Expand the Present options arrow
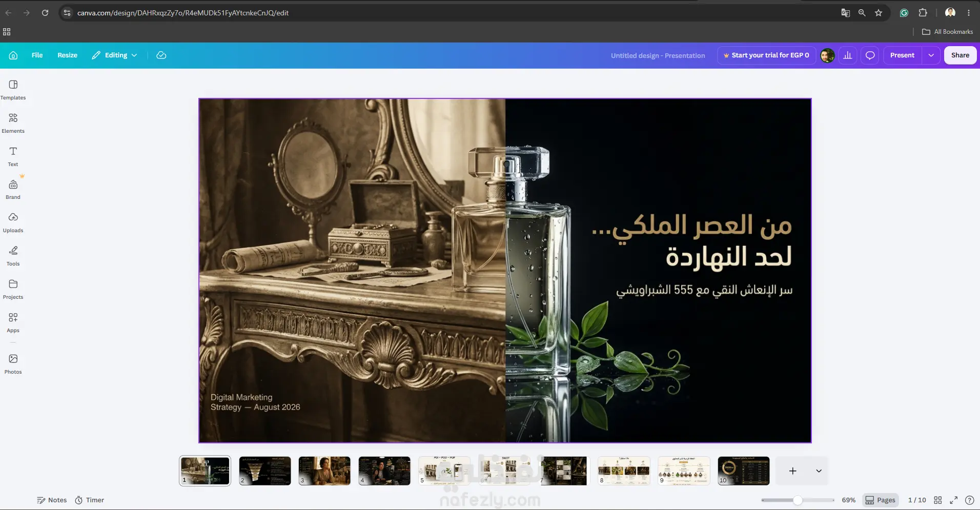 pyautogui.click(x=931, y=55)
